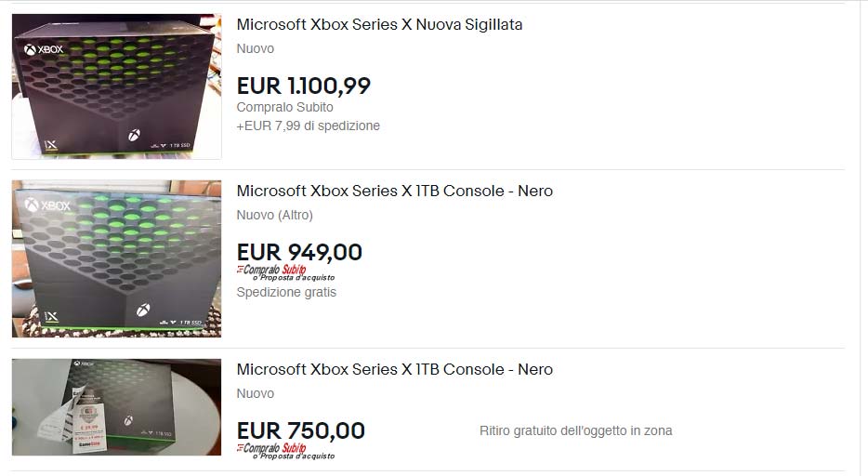Click the Compralo Subito logo under EUR 750,00

click(x=270, y=448)
